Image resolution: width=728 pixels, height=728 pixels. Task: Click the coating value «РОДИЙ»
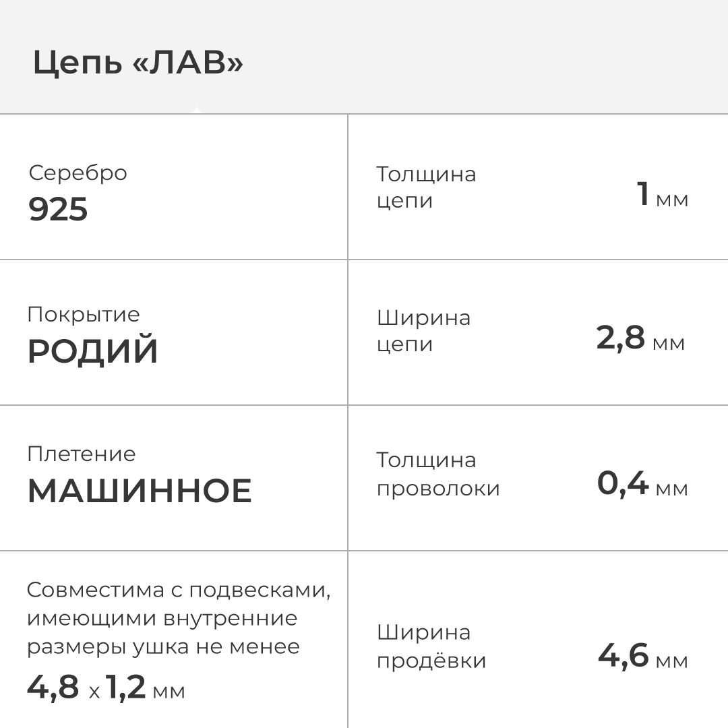click(92, 352)
